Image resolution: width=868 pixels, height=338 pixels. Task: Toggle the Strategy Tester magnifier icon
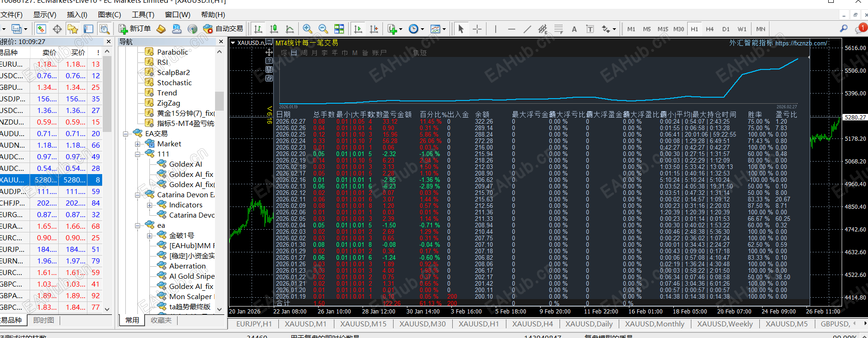point(105,29)
